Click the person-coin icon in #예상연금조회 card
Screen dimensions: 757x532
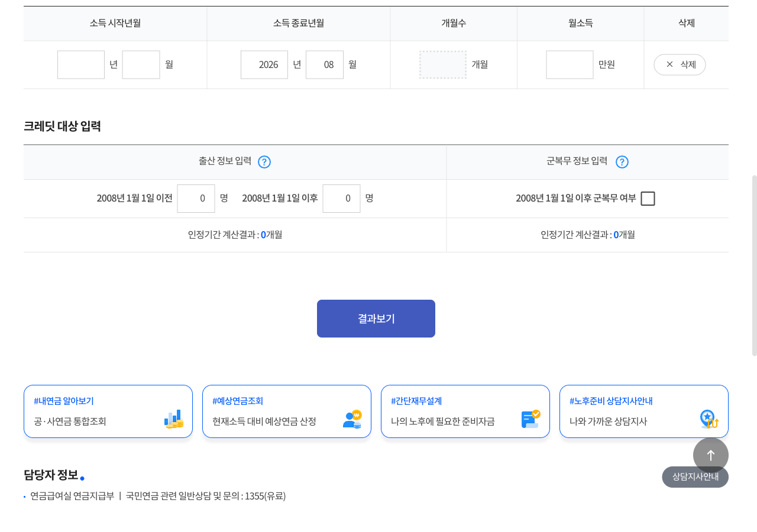click(352, 419)
